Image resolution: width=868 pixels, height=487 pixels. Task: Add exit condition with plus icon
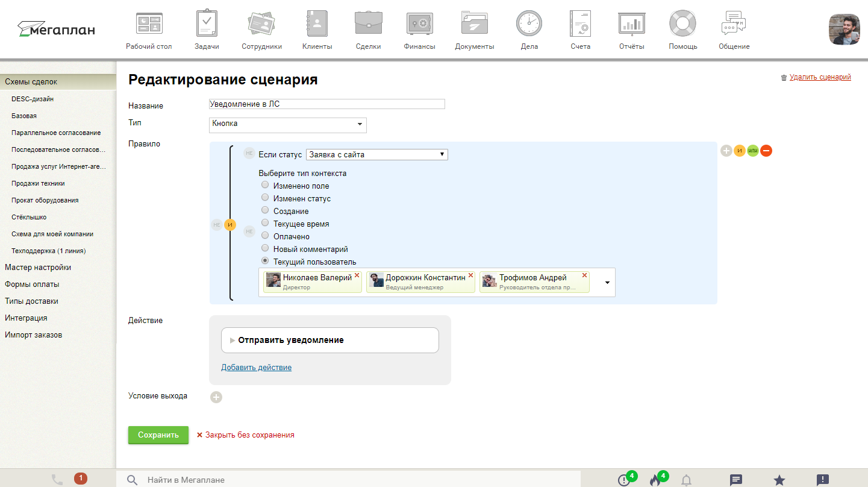(216, 397)
